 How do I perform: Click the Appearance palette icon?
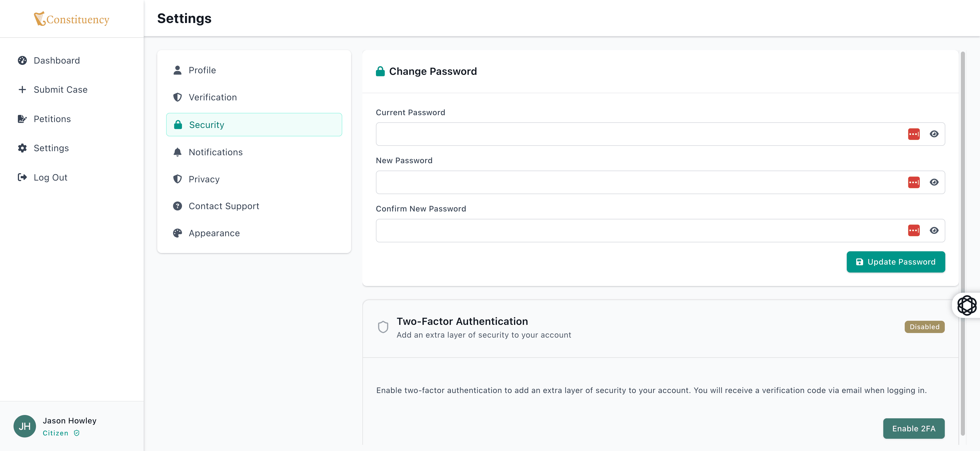(178, 233)
